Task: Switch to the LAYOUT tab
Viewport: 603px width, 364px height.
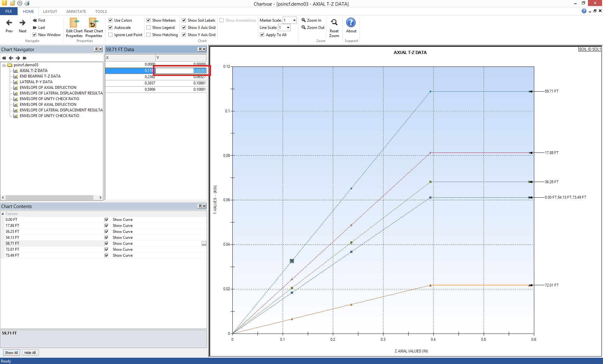Action: 50,11
